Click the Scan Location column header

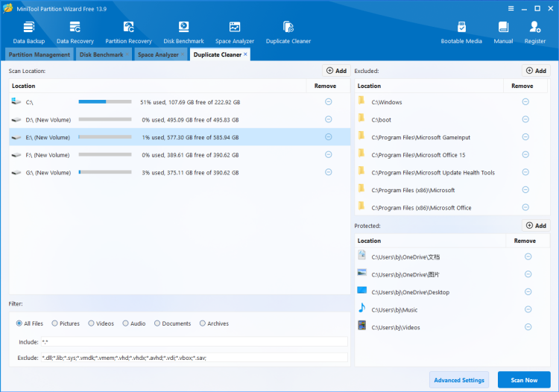coord(157,86)
